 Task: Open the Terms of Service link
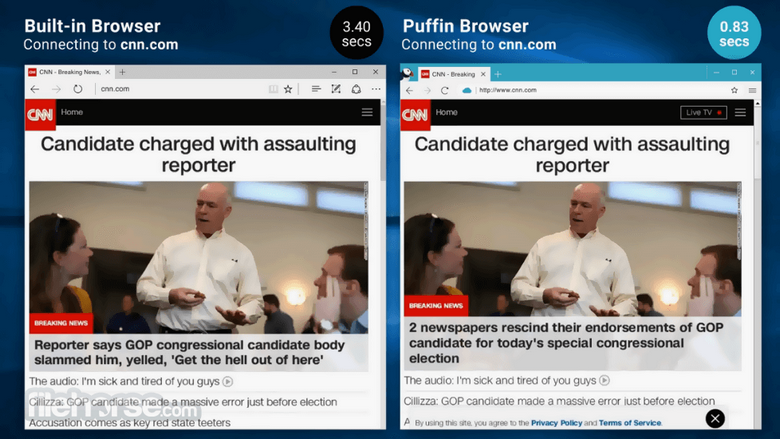click(630, 423)
